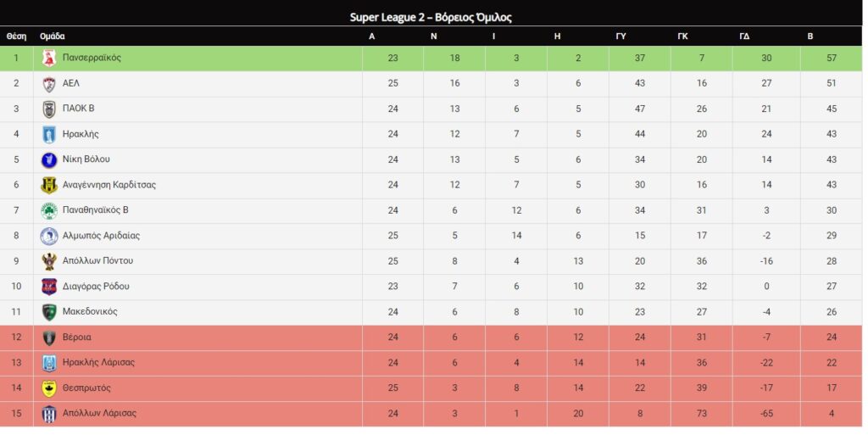This screenshot has width=868, height=435.
Task: Click the blue Ηρακλής club logo
Action: point(49,135)
